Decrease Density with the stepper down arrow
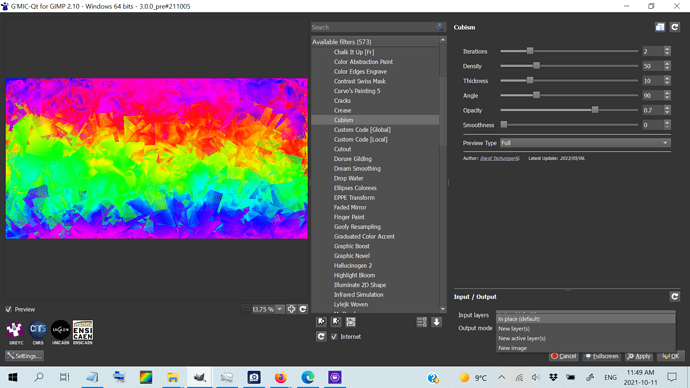 tap(667, 68)
